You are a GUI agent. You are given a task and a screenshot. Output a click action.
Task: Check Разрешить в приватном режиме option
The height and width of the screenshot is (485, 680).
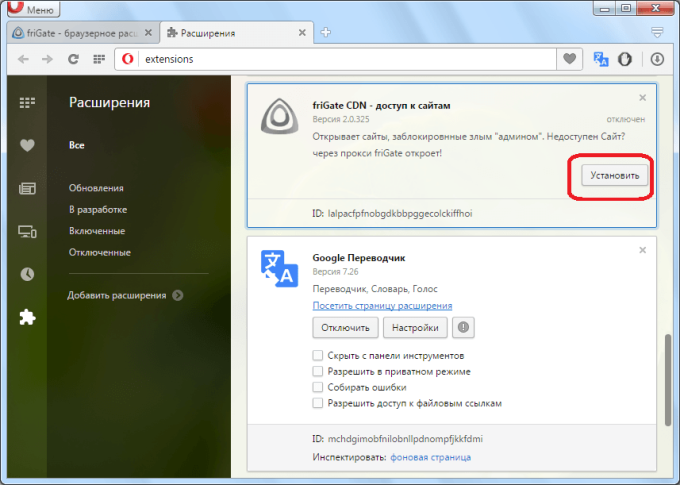pyautogui.click(x=318, y=371)
